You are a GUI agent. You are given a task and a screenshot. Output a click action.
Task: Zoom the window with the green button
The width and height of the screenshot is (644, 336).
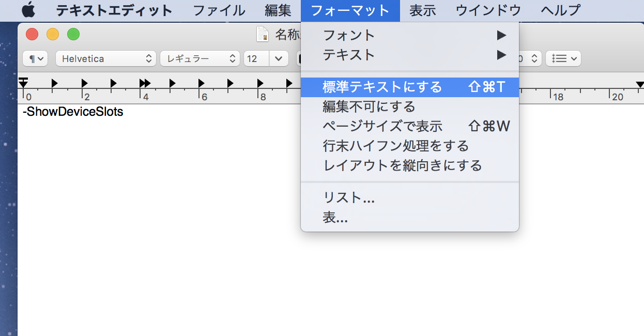coord(73,35)
